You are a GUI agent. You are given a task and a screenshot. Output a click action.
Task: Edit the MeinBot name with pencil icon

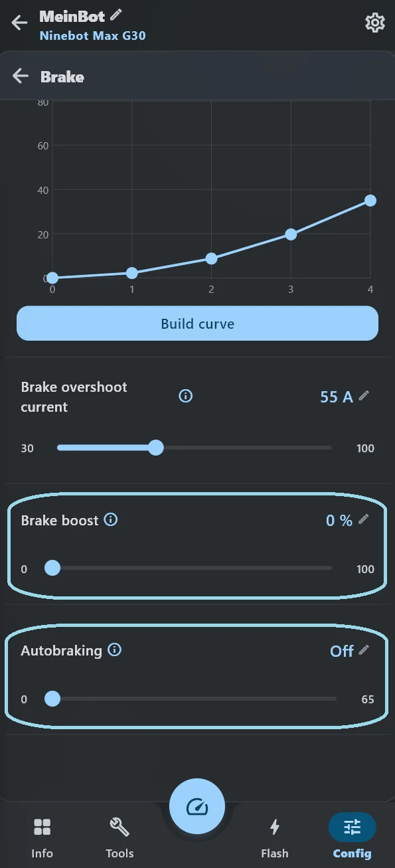coord(116,15)
